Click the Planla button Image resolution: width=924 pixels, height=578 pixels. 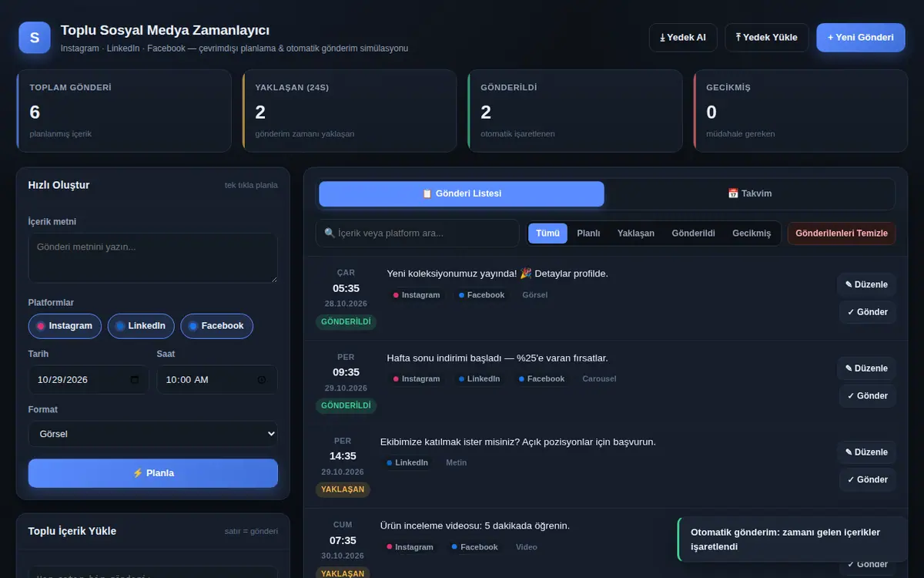[x=153, y=473]
